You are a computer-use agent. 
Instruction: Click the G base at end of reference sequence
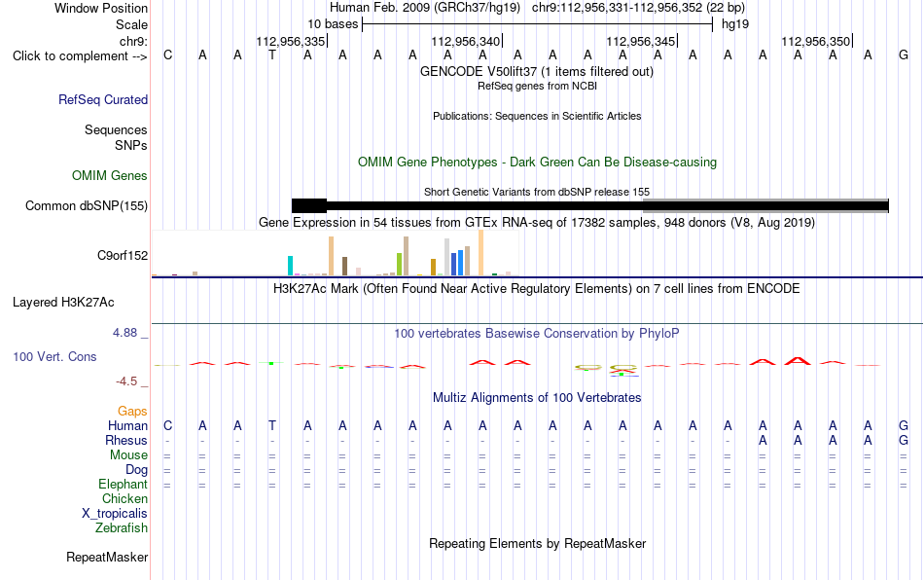(x=904, y=55)
